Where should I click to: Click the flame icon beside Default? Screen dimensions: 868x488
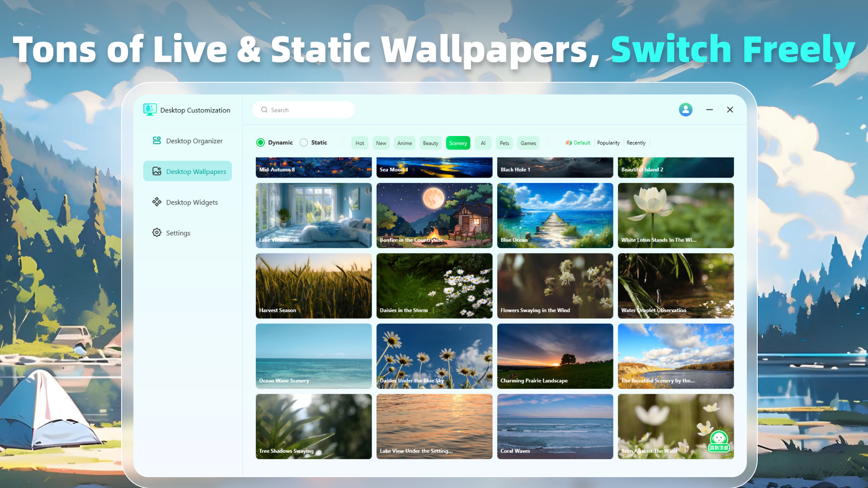(568, 143)
